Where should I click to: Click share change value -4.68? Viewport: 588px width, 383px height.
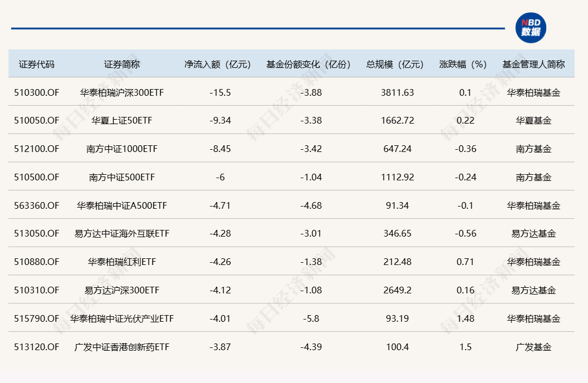pos(311,206)
